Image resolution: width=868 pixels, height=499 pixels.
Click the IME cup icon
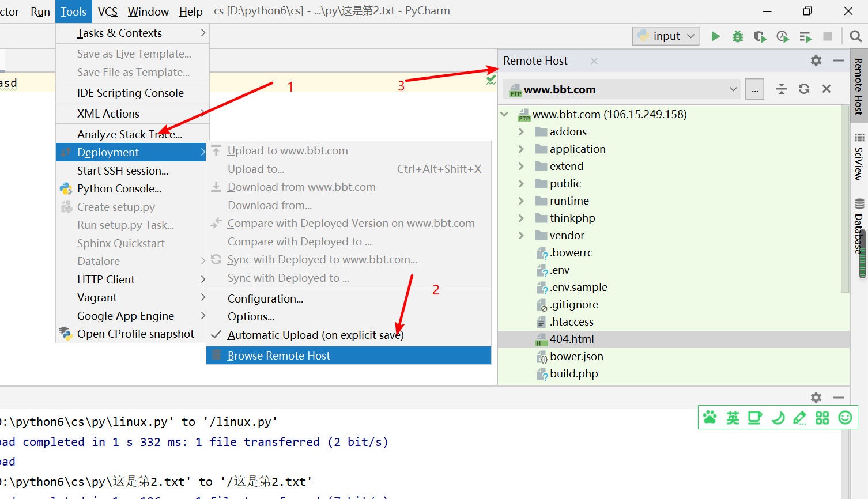754,417
